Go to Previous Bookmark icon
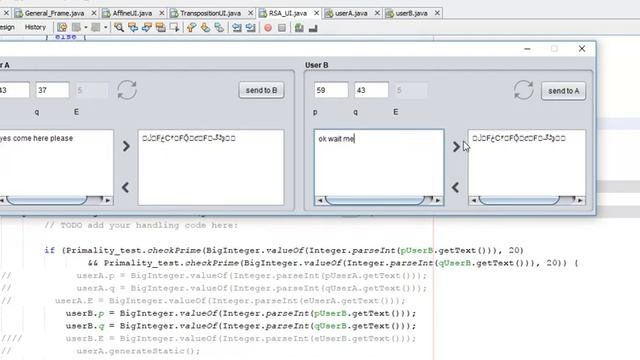Viewport: 640px width, 360px height. [191, 27]
